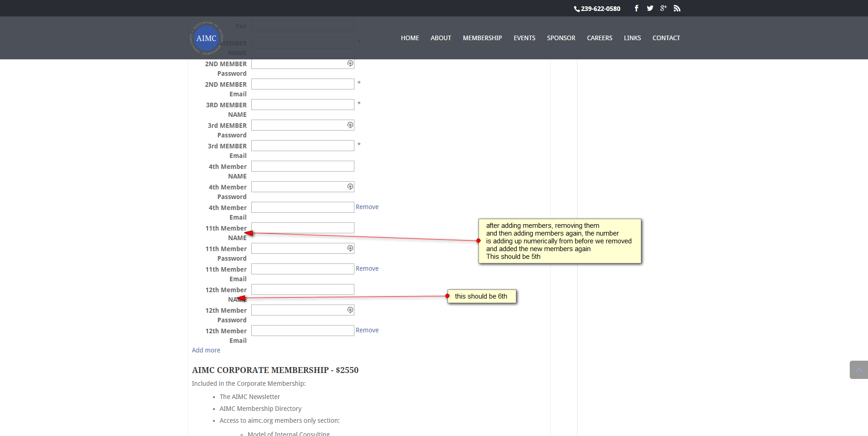868x436 pixels.
Task: Focus the 11th Member Email input
Action: click(303, 269)
